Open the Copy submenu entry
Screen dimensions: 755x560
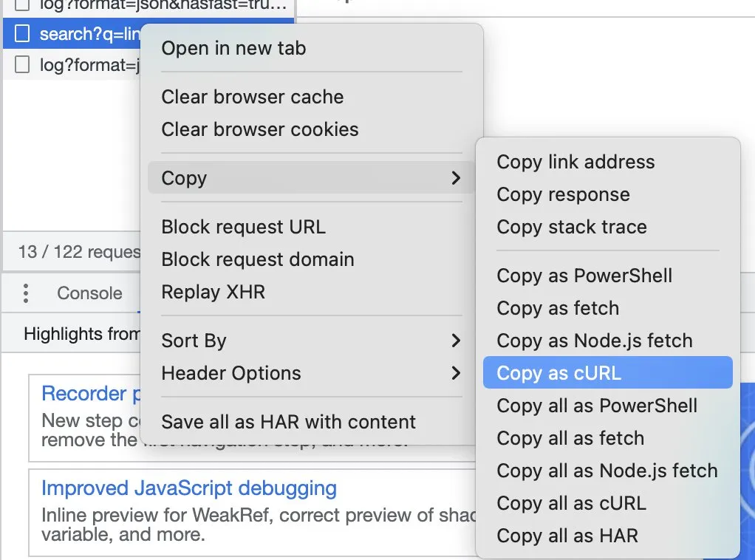pos(311,178)
